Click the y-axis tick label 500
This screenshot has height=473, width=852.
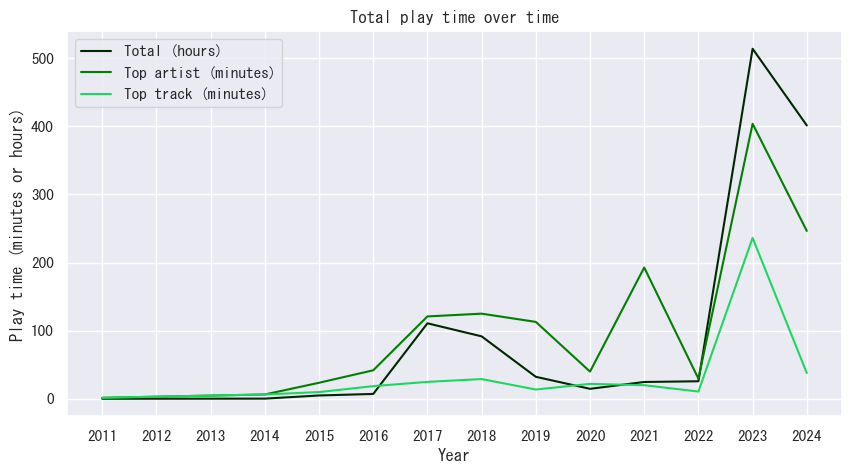tap(43, 59)
